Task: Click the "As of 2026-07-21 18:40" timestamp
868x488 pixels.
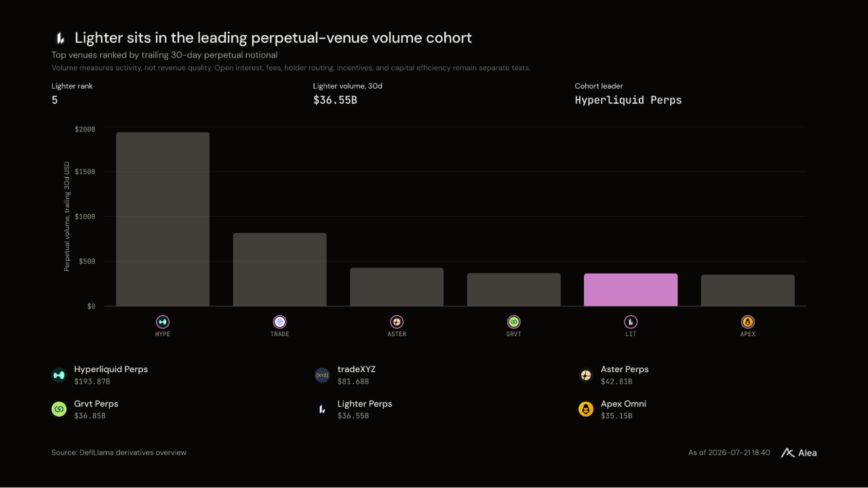Action: [729, 453]
